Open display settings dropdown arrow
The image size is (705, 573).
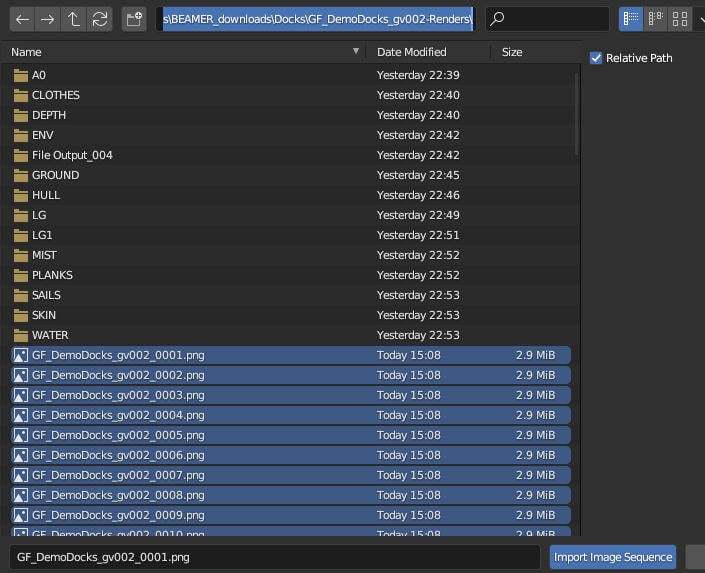pyautogui.click(x=701, y=19)
